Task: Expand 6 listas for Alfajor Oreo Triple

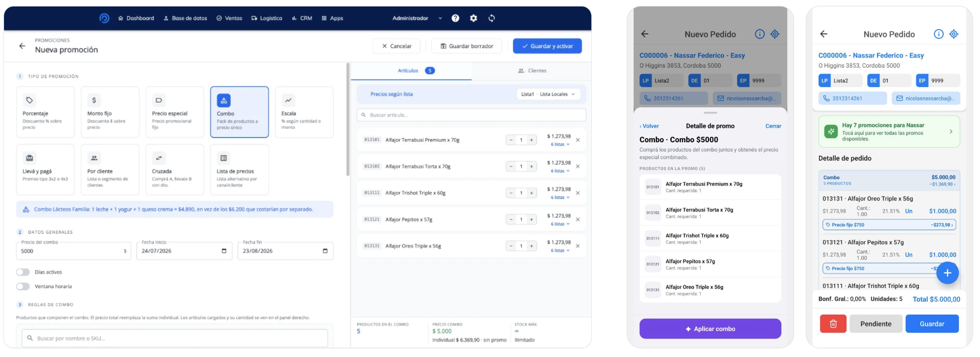Action: coord(560,251)
